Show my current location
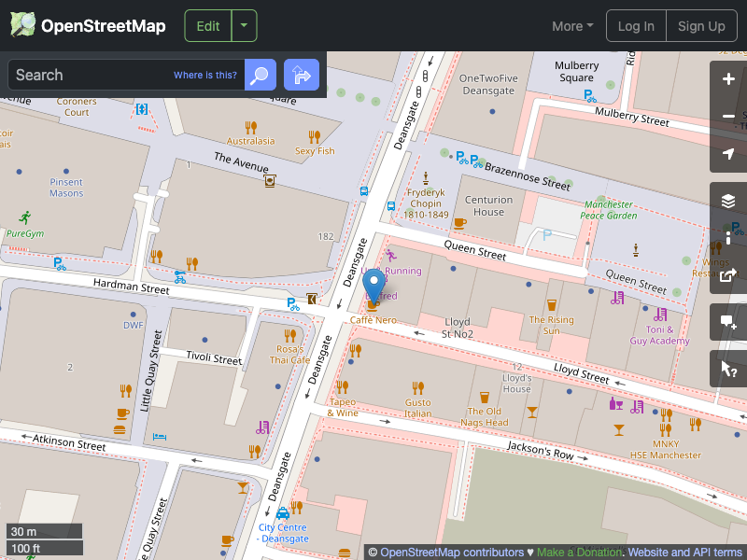This screenshot has width=747, height=560. [727, 153]
